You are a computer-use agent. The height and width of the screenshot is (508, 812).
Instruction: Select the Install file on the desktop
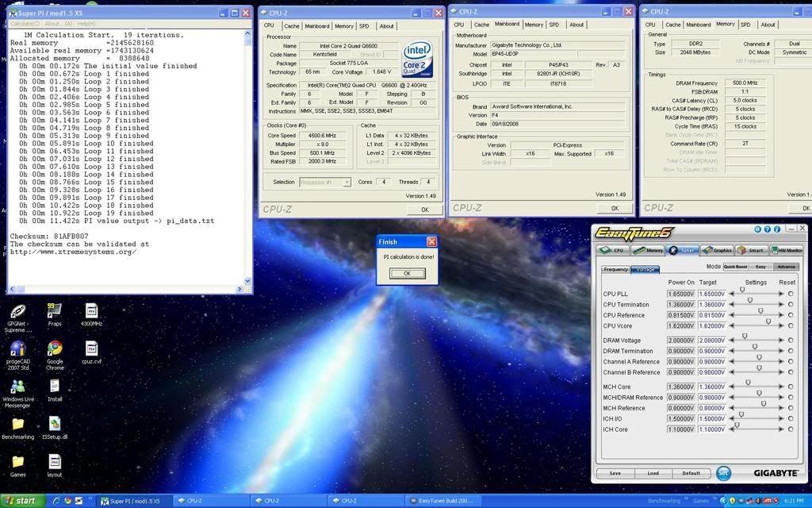coord(55,391)
